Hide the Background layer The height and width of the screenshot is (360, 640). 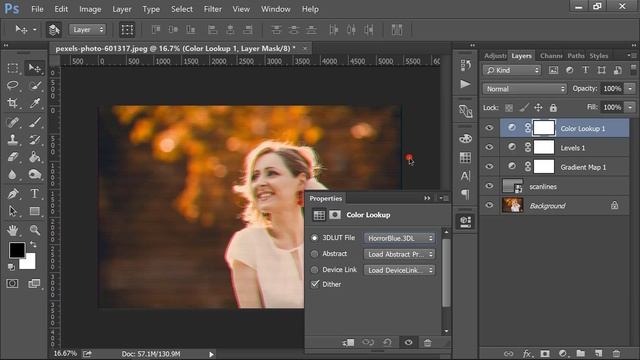pyautogui.click(x=489, y=205)
